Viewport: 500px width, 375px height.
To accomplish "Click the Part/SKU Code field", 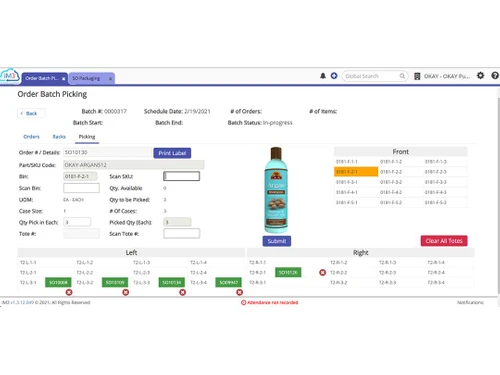I will click(134, 165).
